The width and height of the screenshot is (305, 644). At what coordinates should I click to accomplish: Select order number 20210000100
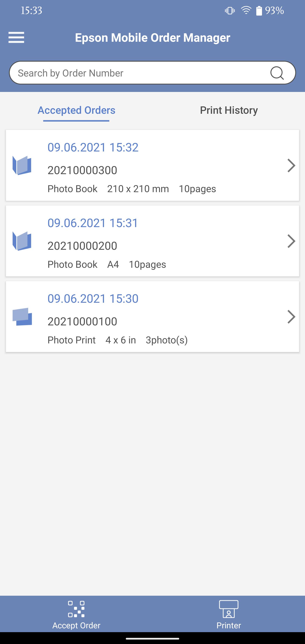[x=82, y=322]
